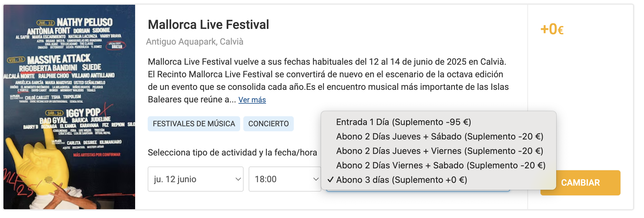Open the festival lineup poster image

coord(69,107)
